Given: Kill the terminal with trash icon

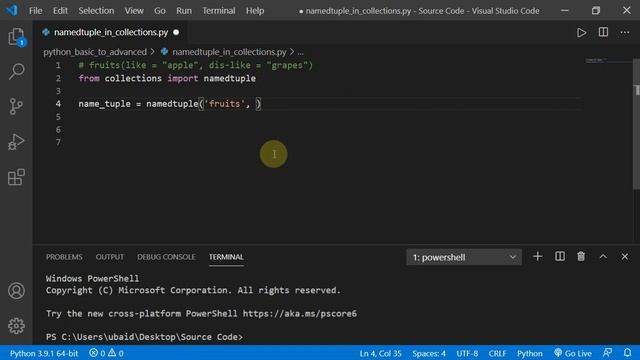Looking at the screenshot, I should [x=581, y=257].
